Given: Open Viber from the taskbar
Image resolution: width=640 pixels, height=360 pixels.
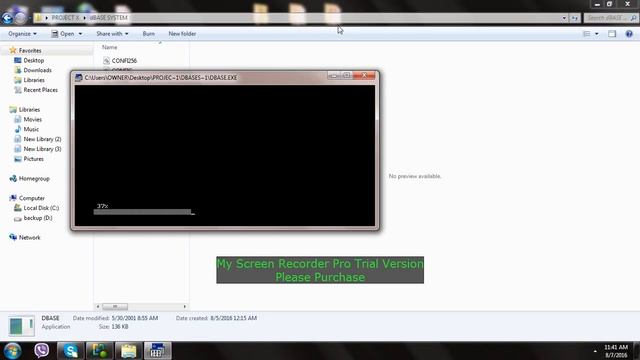Looking at the screenshot, I should tap(41, 351).
